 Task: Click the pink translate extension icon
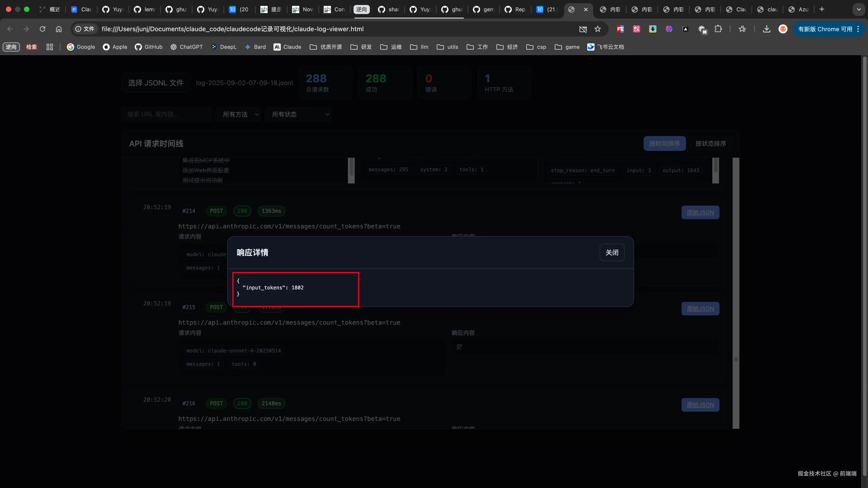pos(636,29)
